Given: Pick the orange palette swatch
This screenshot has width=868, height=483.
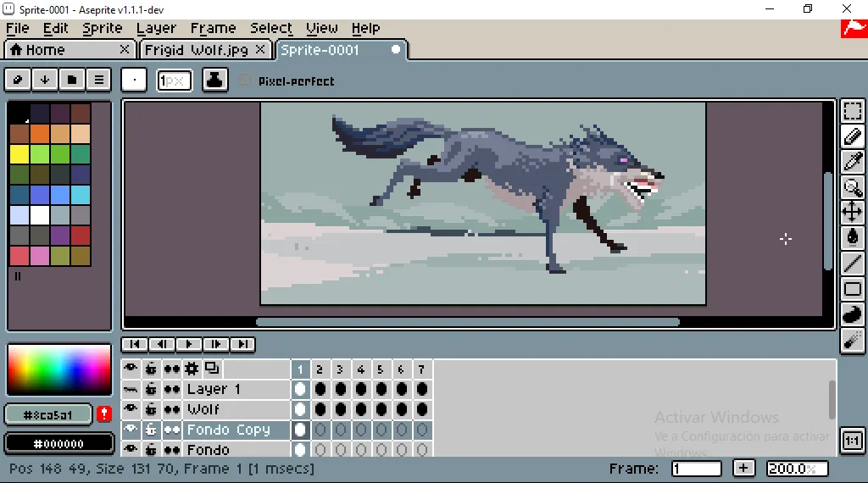Looking at the screenshot, I should click(39, 134).
